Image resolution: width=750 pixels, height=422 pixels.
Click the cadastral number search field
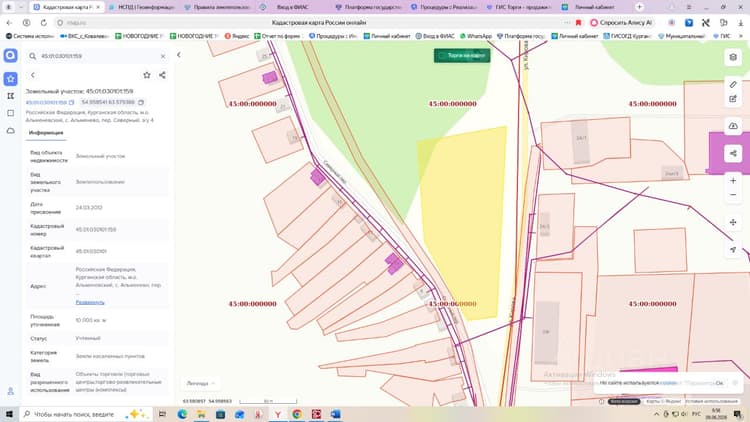click(98, 56)
